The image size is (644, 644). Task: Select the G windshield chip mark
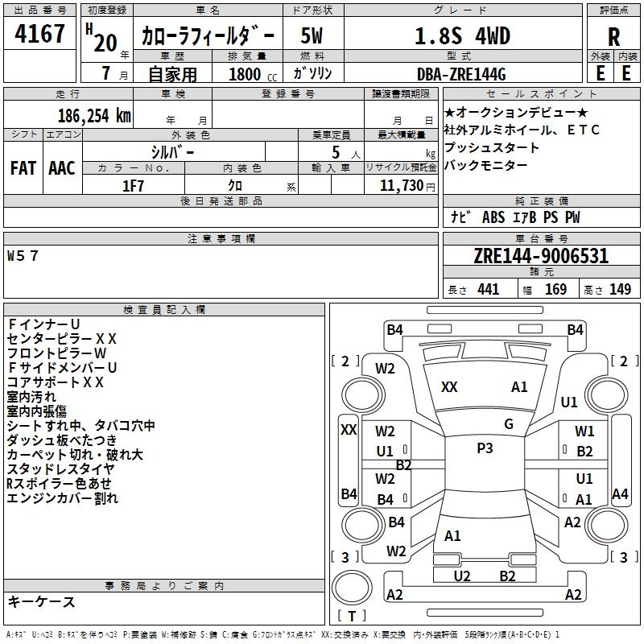click(x=509, y=424)
